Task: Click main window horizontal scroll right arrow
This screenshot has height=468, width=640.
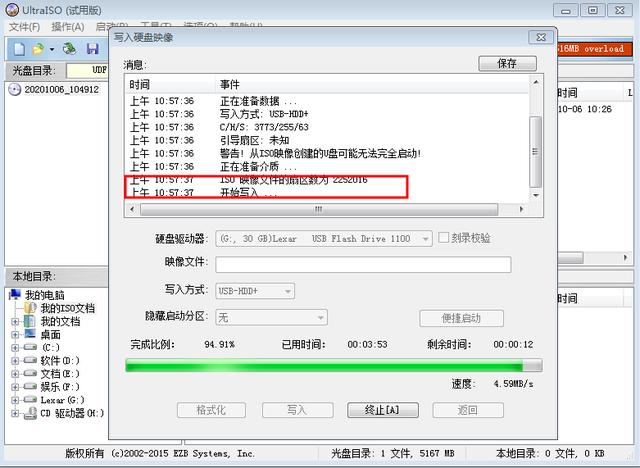Action: 625,257
